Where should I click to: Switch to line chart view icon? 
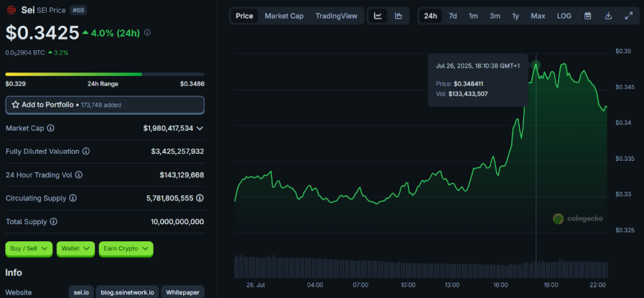[378, 16]
